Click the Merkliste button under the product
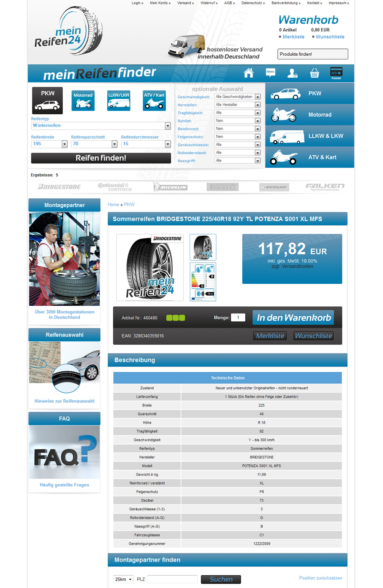 (x=270, y=336)
